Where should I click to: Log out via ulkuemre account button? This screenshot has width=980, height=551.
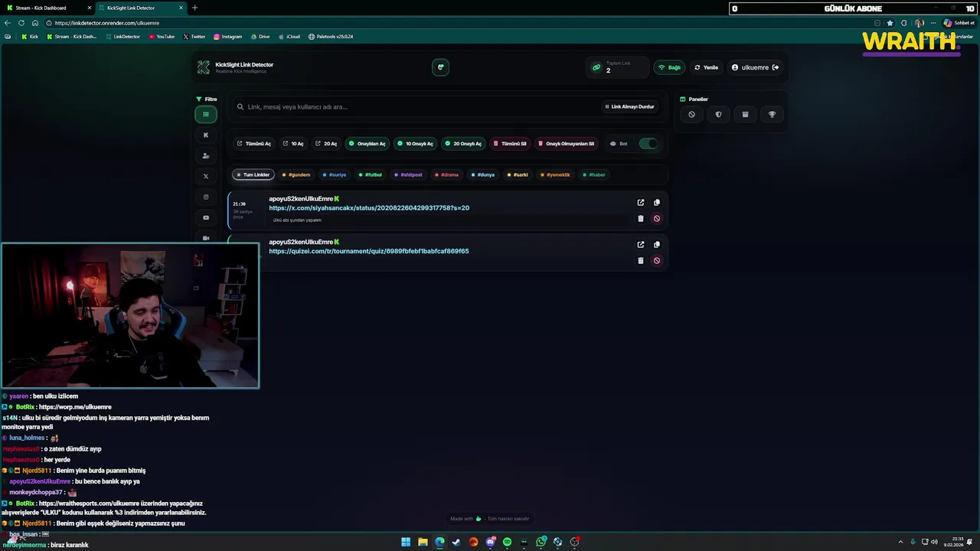point(755,67)
